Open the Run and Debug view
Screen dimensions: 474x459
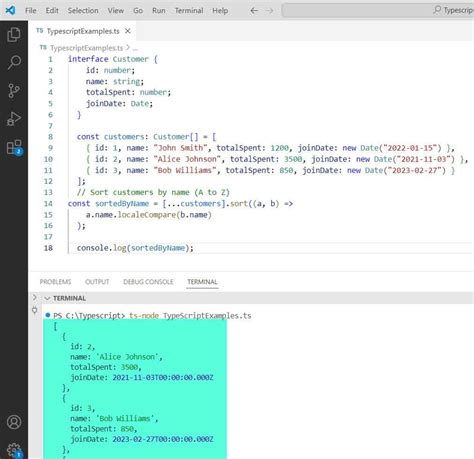[x=14, y=119]
